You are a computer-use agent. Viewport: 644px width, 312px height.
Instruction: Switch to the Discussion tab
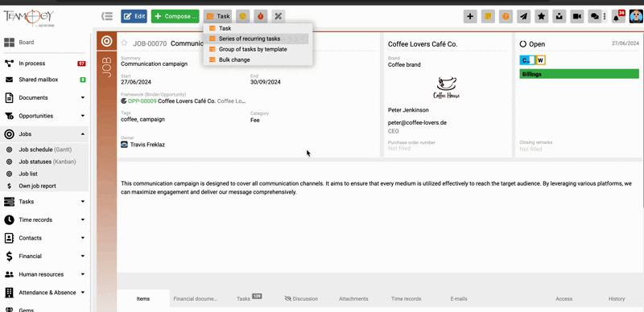[301, 299]
